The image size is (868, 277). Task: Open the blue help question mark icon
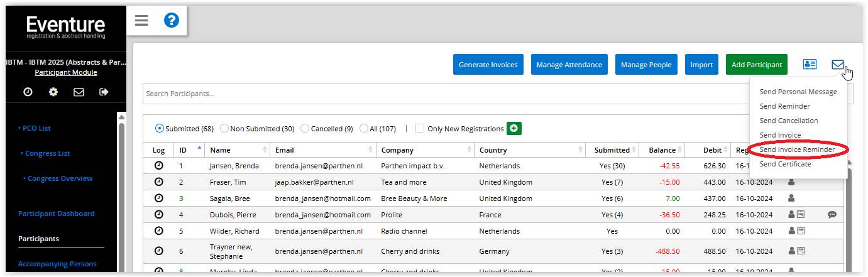click(172, 21)
